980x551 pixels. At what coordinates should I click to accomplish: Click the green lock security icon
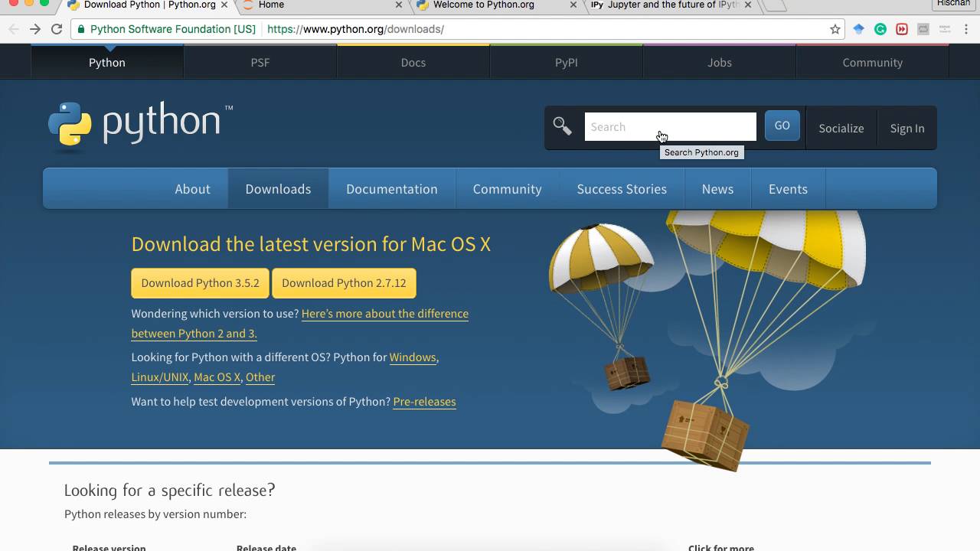[82, 29]
